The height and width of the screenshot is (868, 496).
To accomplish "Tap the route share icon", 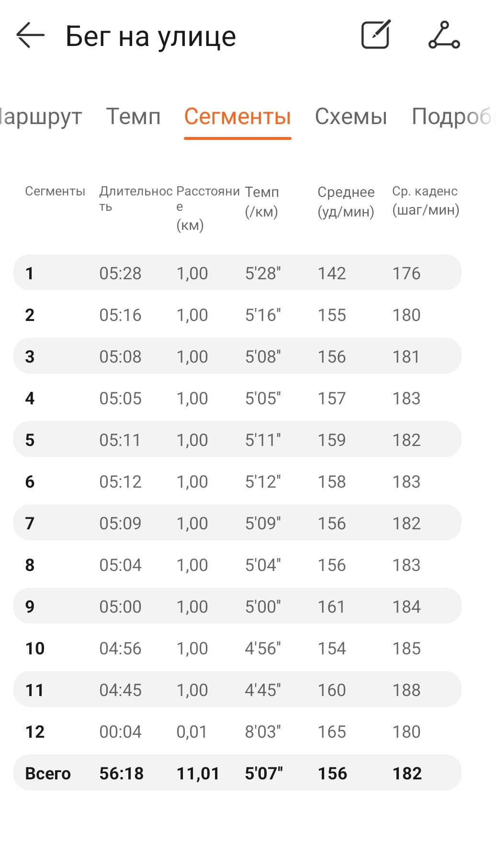I will 444,35.
